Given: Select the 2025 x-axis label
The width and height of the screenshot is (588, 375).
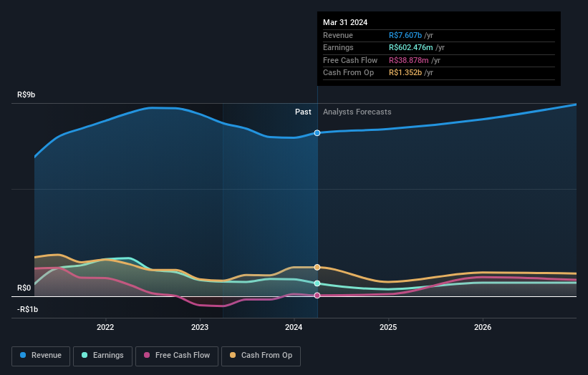Looking at the screenshot, I should pyautogui.click(x=388, y=327).
